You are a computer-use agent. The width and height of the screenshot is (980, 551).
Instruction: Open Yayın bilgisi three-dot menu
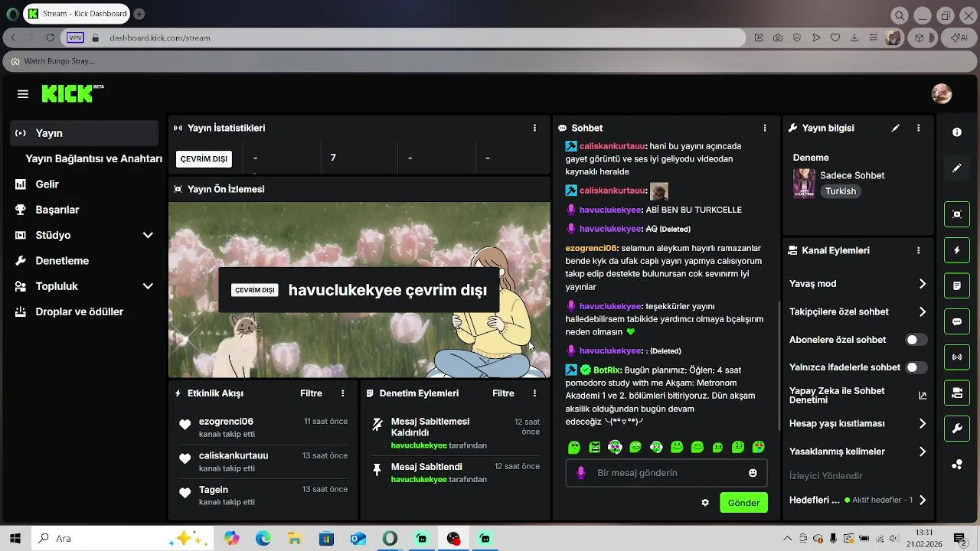[x=918, y=128]
